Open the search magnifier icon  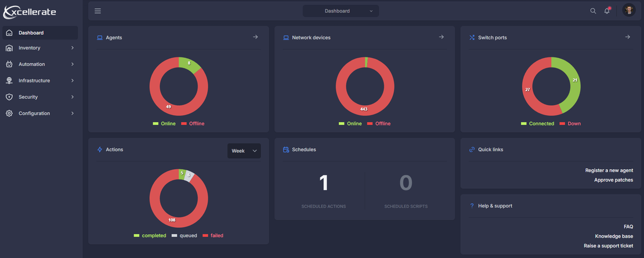[x=593, y=11]
